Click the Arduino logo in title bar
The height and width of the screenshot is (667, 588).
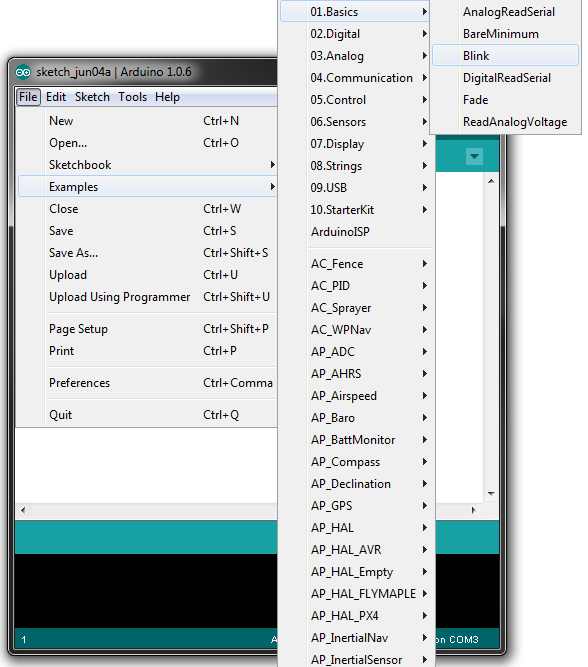pyautogui.click(x=23, y=72)
